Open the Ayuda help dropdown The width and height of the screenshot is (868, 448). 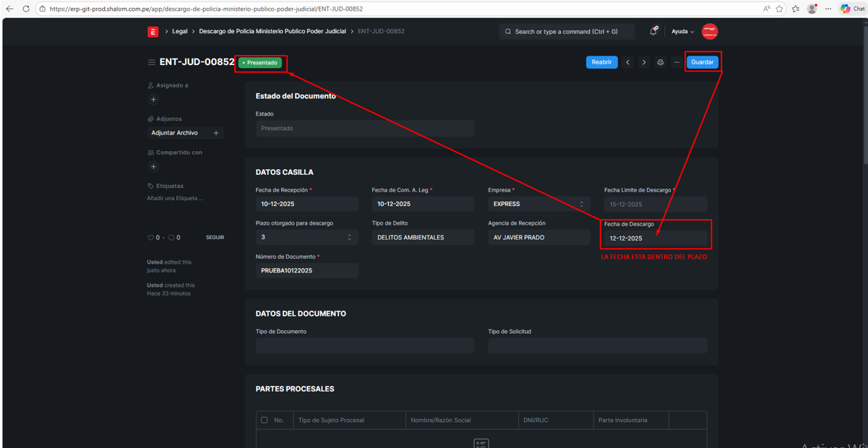pyautogui.click(x=682, y=32)
